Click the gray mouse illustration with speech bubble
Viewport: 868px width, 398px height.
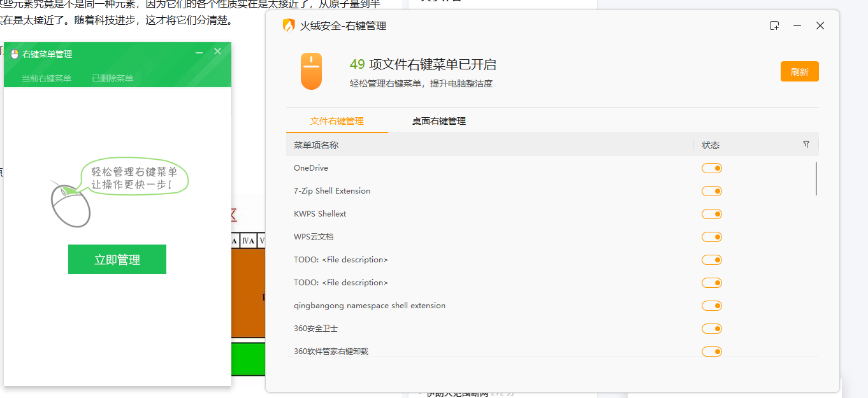coord(70,203)
